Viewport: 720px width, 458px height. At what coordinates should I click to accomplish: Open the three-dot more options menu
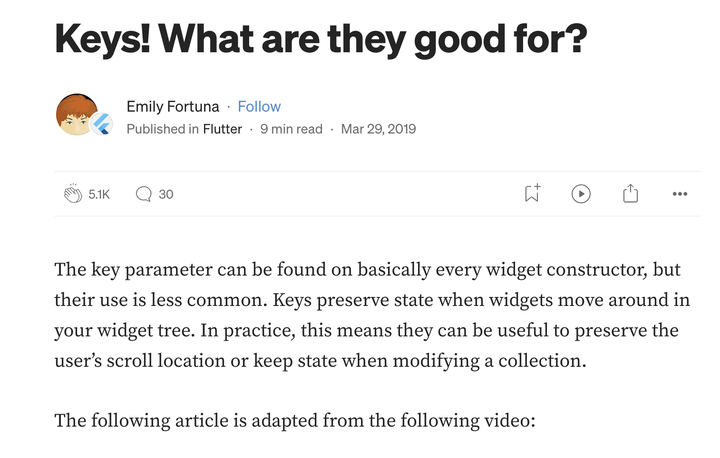pos(680,194)
